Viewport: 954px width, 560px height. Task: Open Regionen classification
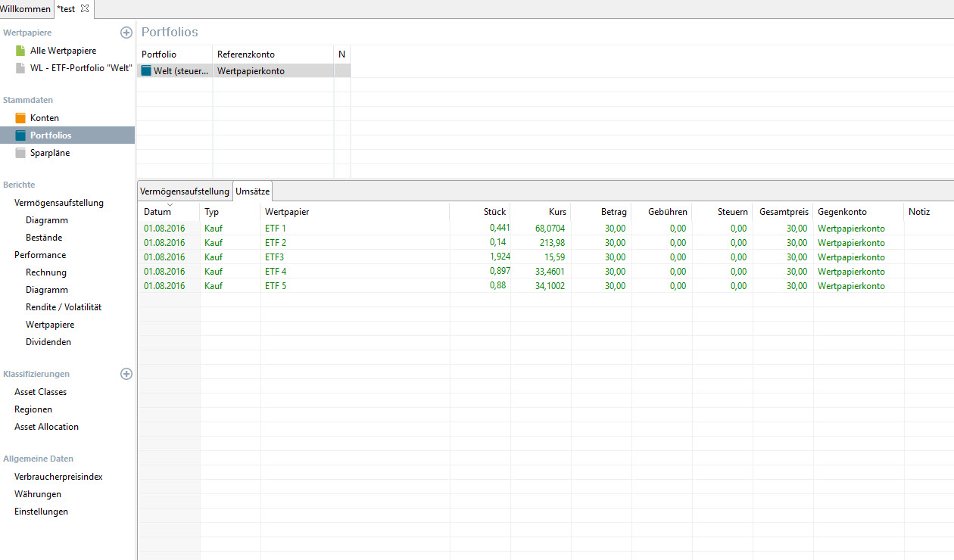33,409
